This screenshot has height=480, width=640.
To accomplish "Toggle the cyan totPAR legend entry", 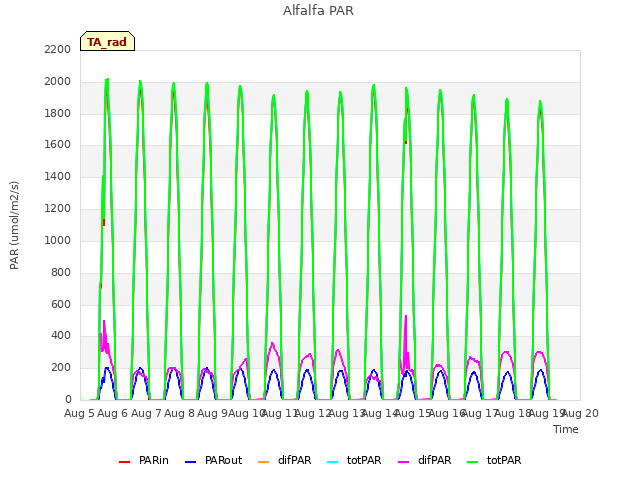I will tap(354, 460).
